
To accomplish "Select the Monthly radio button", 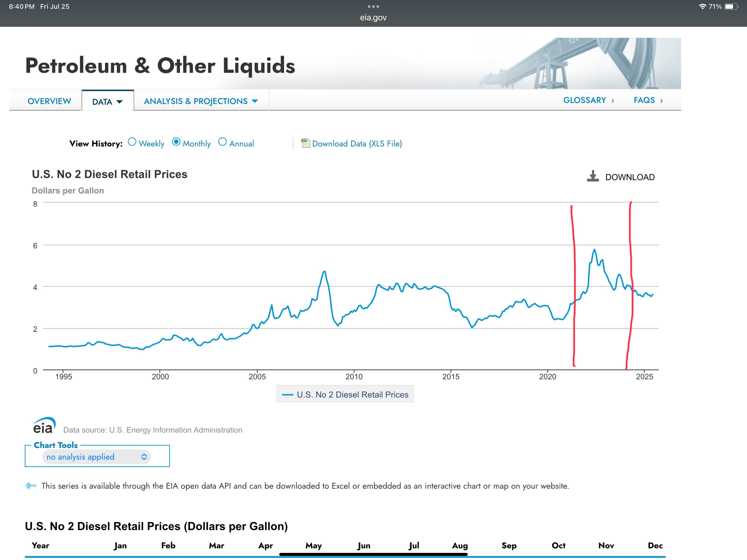I will 176,142.
